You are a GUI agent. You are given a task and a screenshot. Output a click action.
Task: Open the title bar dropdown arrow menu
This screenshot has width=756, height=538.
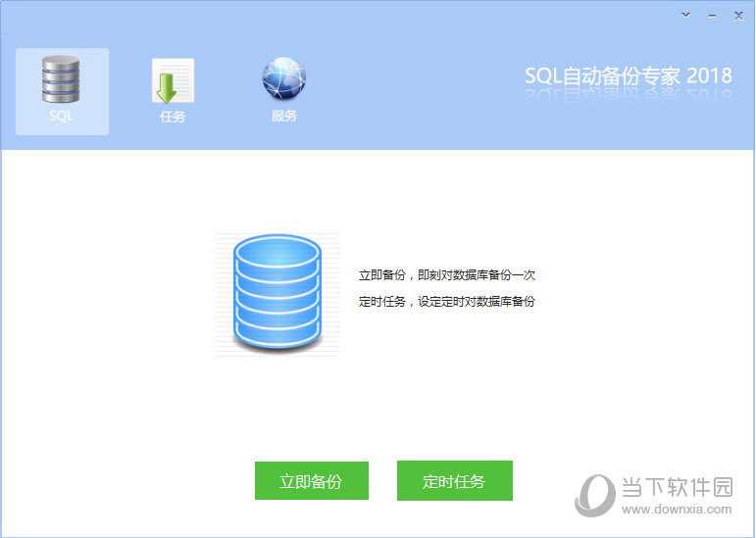click(x=685, y=16)
